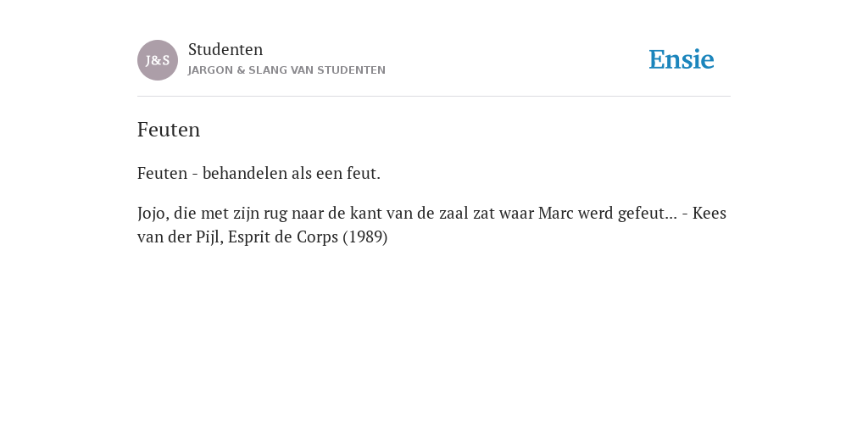Click 'Kees' at the end of first quote line
868x434 pixels.
tap(709, 213)
